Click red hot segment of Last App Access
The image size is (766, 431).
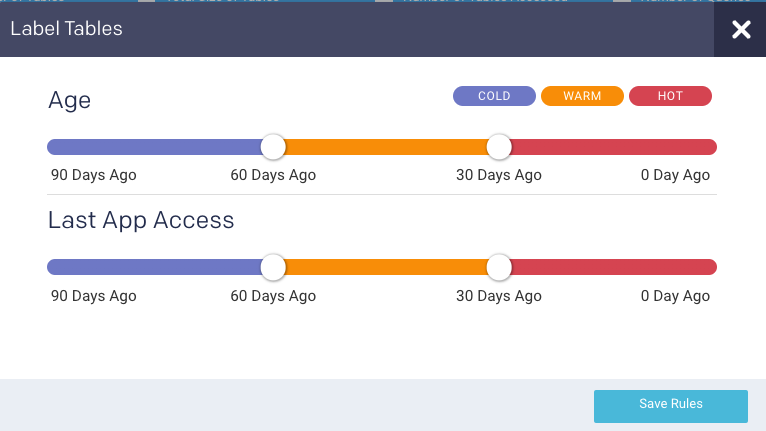(610, 267)
